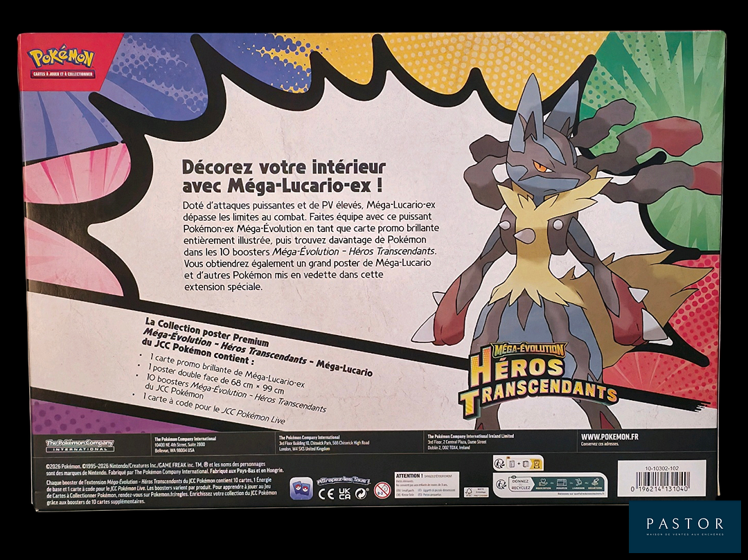This screenshot has width=748, height=560.
Task: Click the Attrapez-les tous logo
Action: pos(344,481)
